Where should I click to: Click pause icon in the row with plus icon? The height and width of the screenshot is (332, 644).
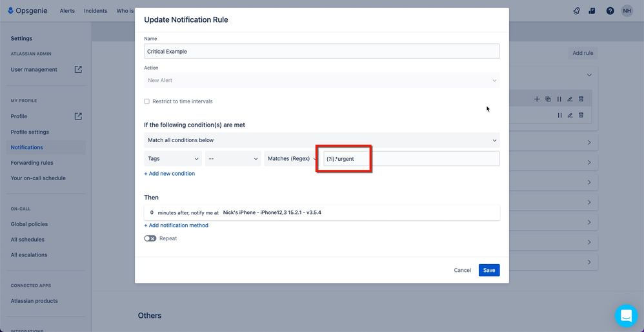point(559,99)
